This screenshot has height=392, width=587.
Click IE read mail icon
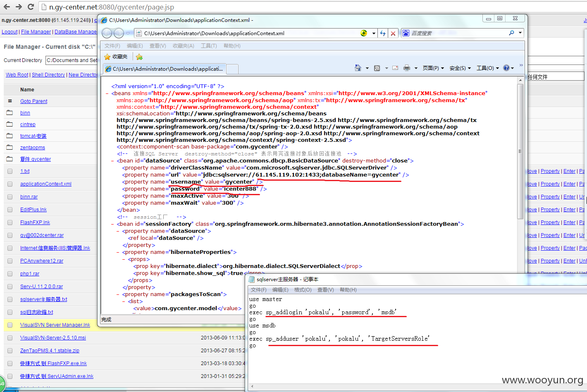[x=395, y=68]
